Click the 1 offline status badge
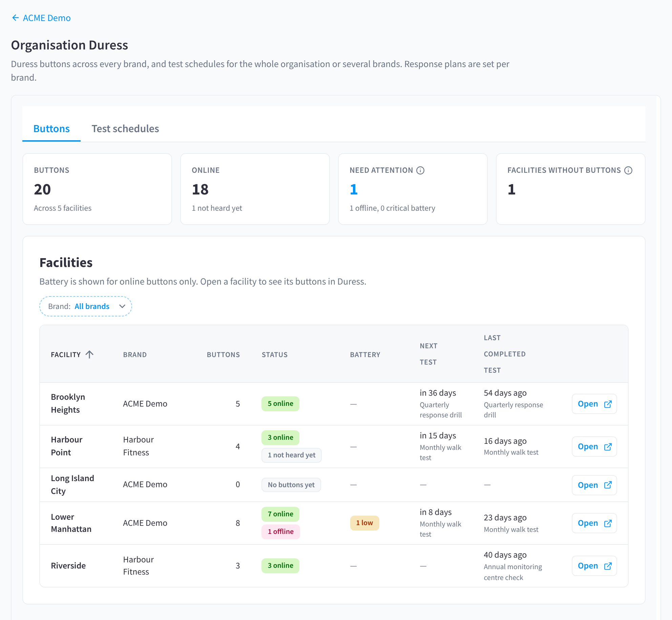 pos(281,532)
